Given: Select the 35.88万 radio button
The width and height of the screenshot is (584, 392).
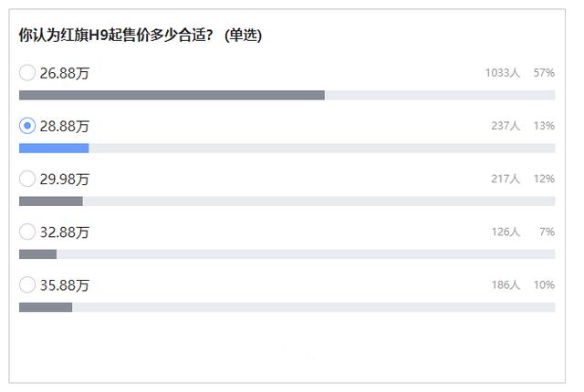Looking at the screenshot, I should click(x=27, y=284).
